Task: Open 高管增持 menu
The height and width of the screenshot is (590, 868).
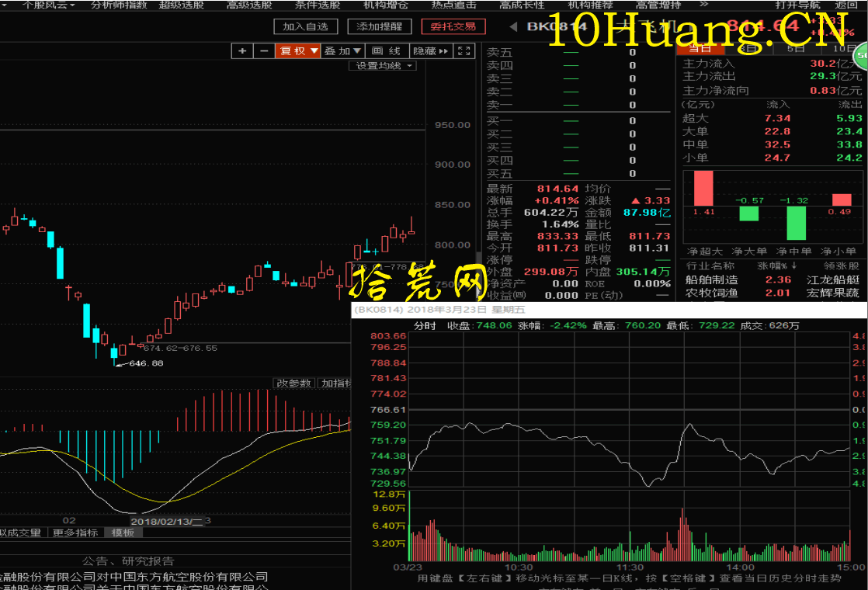Action: click(658, 5)
